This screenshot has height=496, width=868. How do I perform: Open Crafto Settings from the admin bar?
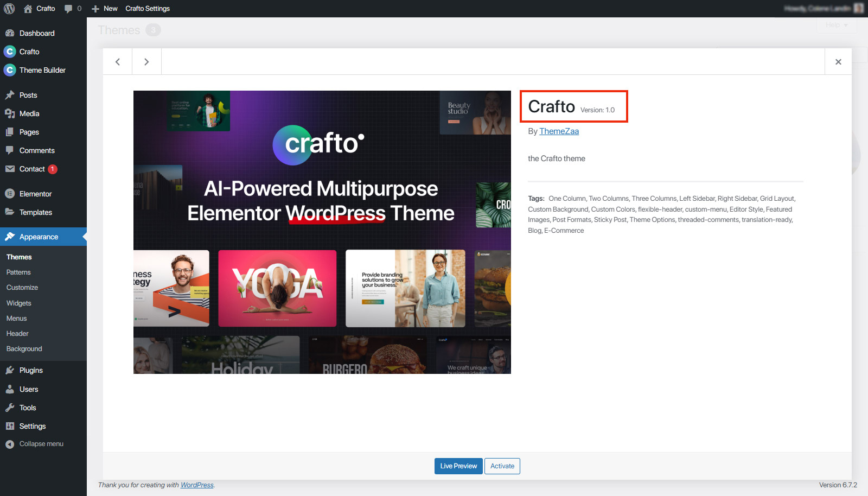148,8
